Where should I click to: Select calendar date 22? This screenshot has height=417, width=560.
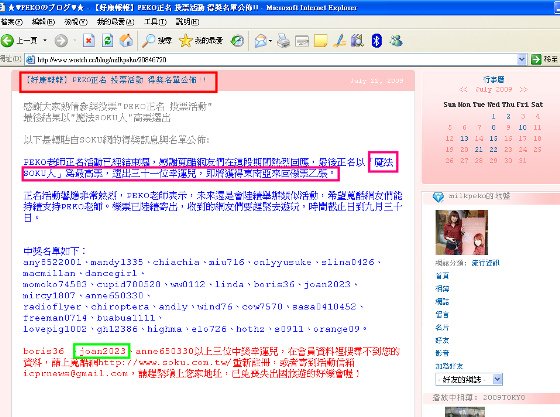(x=493, y=150)
